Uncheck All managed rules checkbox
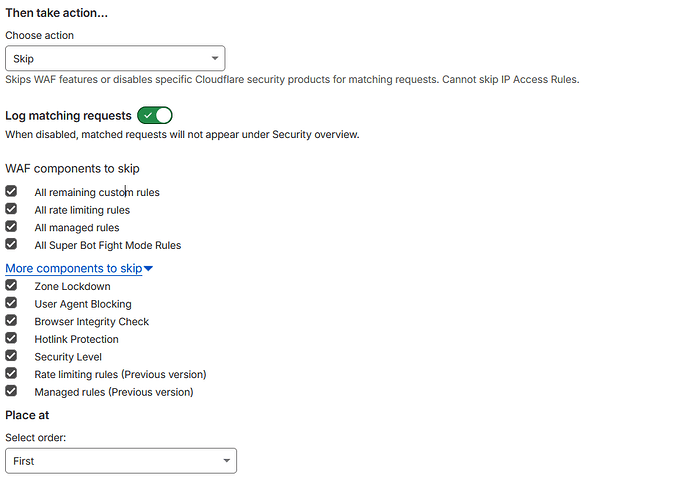 [x=11, y=226]
